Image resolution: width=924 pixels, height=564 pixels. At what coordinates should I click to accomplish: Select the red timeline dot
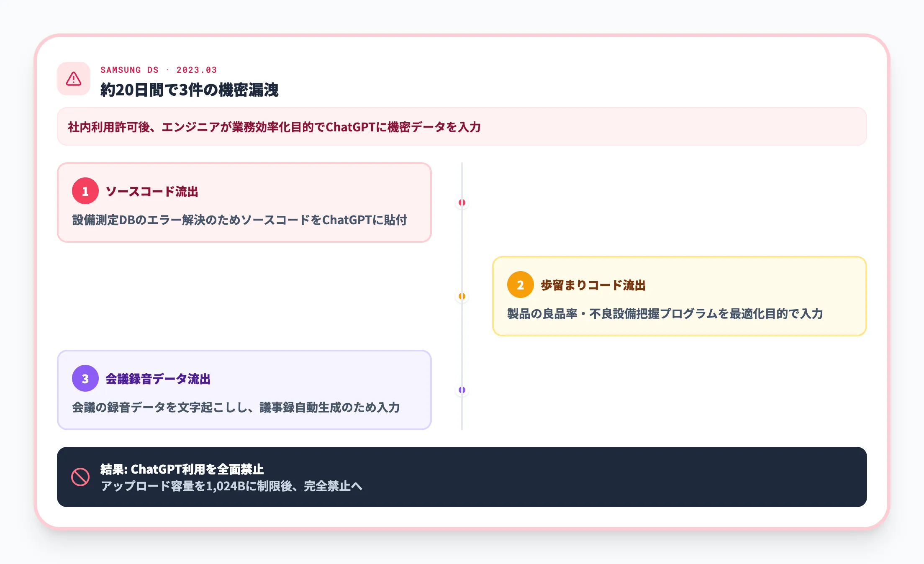462,203
